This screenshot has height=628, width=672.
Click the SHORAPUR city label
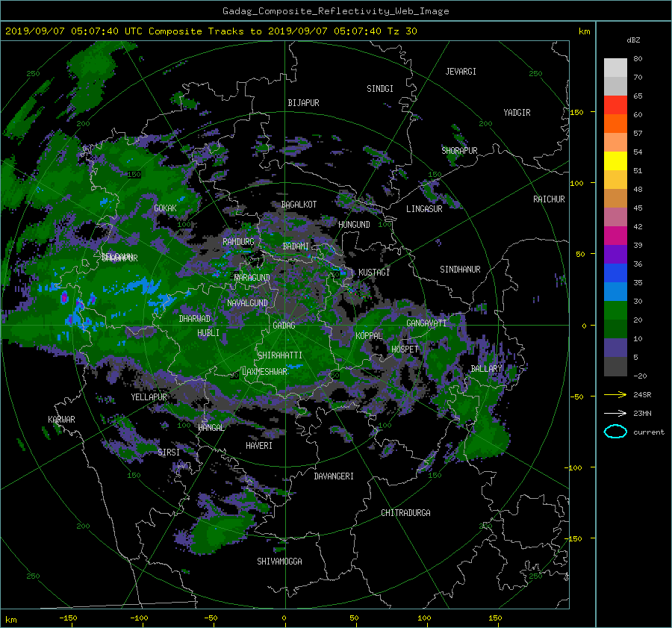tap(459, 150)
